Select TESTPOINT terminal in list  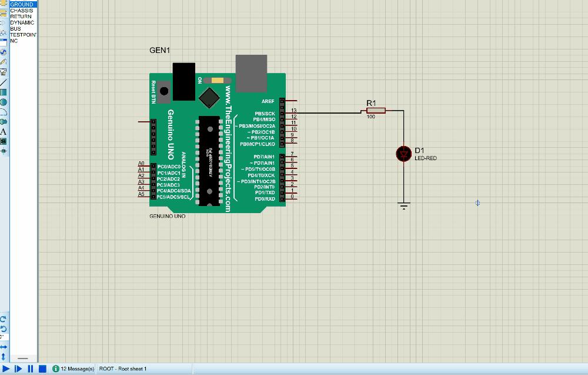click(24, 35)
